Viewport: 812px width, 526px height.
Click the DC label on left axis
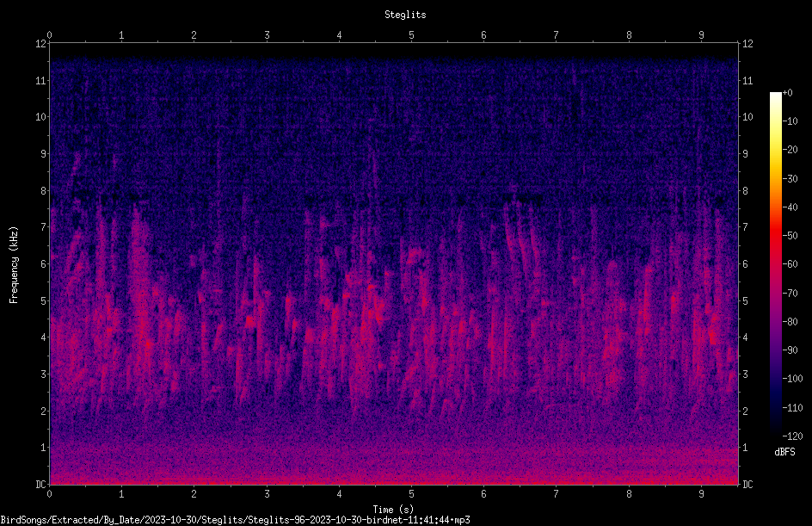(x=40, y=485)
